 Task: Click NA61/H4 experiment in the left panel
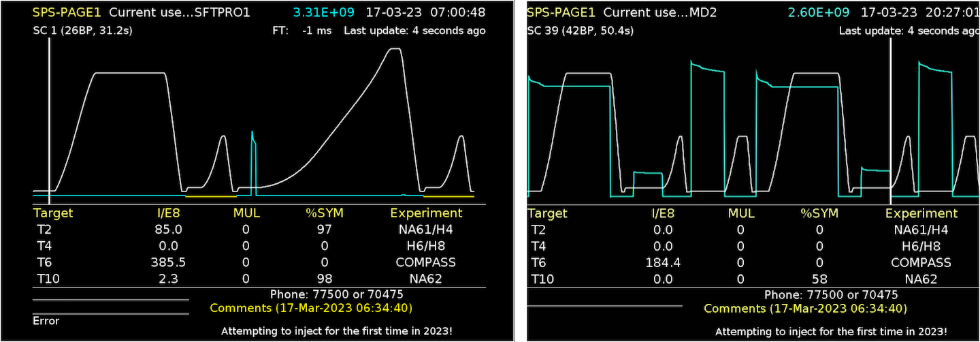tap(426, 230)
